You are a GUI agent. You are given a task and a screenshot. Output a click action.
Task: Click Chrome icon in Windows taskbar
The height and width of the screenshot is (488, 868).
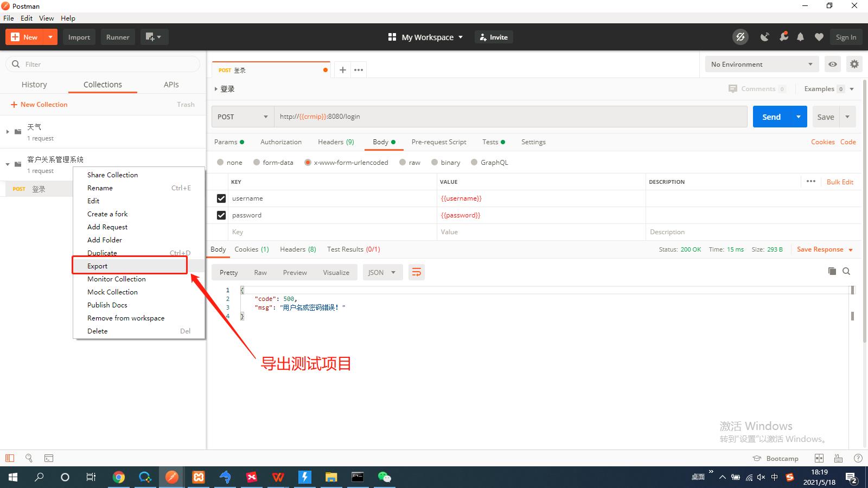click(x=119, y=477)
